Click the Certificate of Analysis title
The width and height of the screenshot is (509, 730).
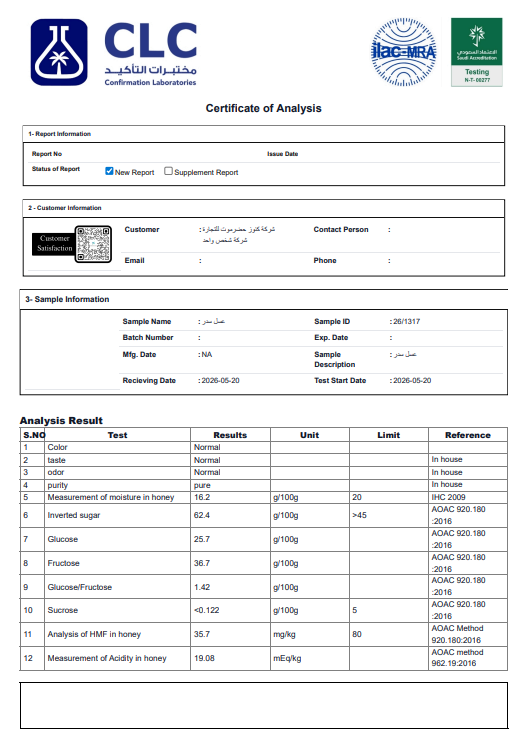(x=264, y=108)
